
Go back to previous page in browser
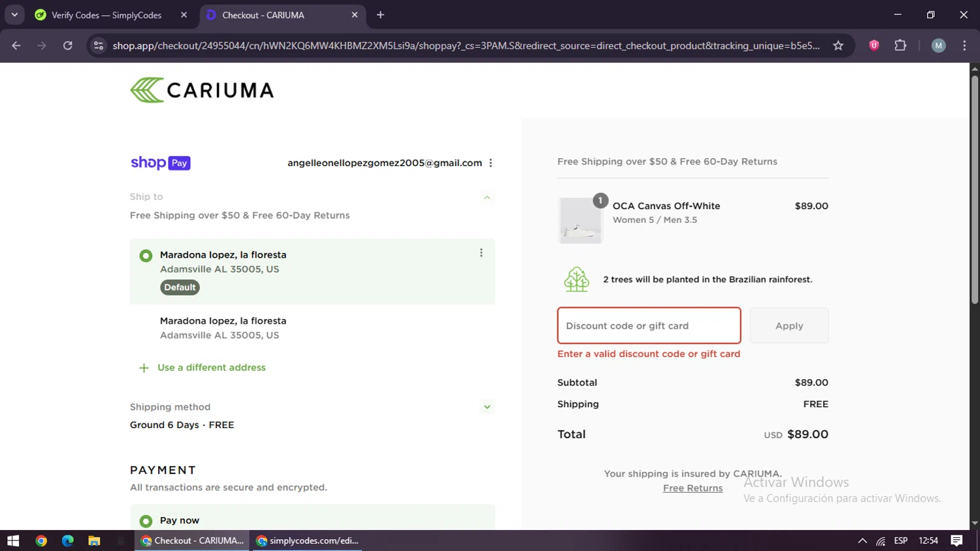[x=16, y=46]
